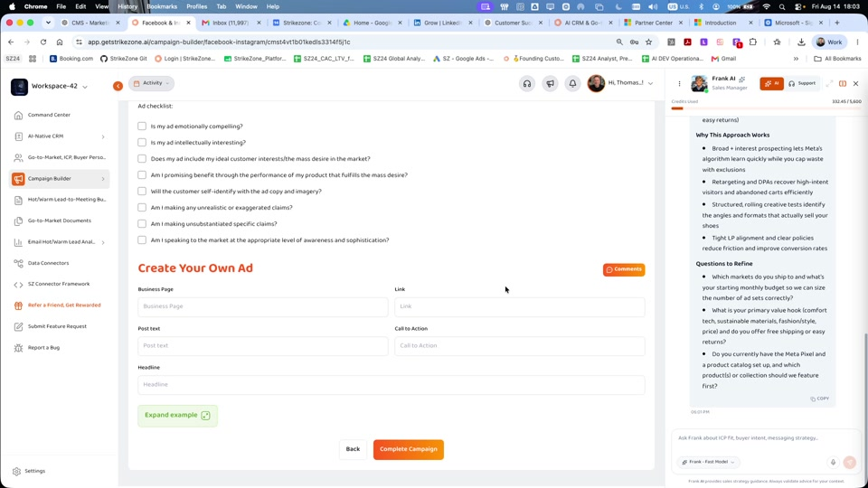The height and width of the screenshot is (488, 868).
Task: Check appropriate level of awareness box
Action: point(142,240)
